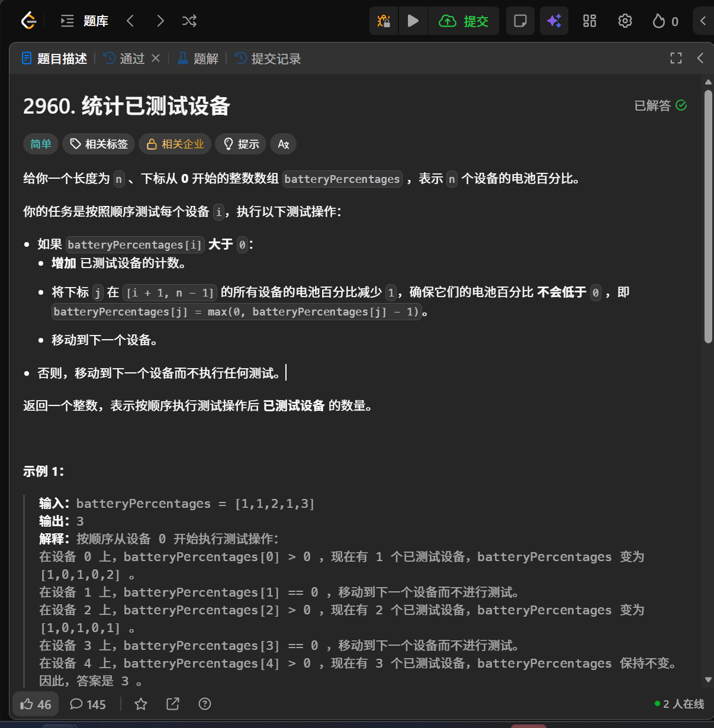Screen dimensions: 714x728
Task: Switch to 提交记录 tab
Action: (268, 59)
